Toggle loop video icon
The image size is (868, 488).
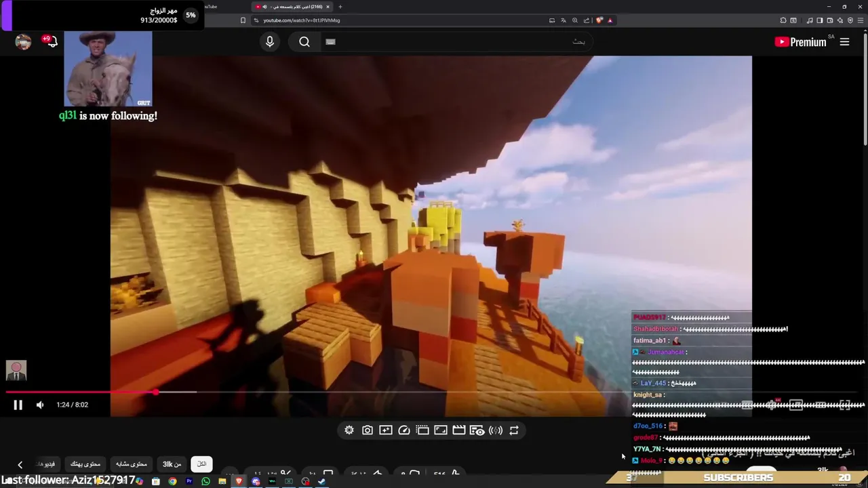[x=514, y=430]
